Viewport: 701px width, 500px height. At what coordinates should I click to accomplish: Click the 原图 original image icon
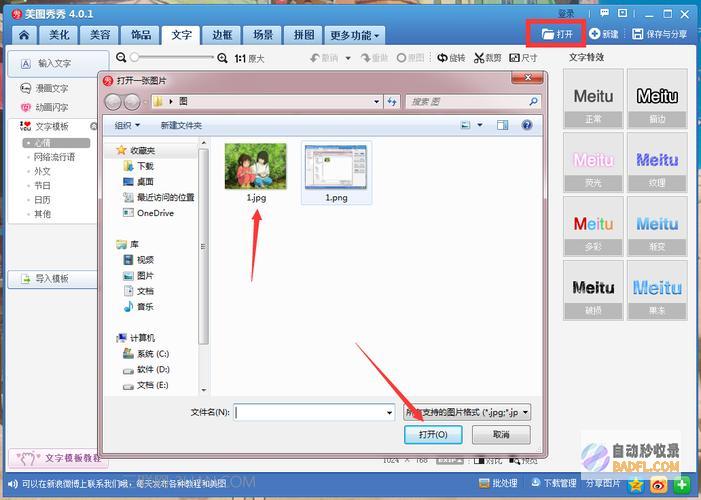pyautogui.click(x=401, y=58)
